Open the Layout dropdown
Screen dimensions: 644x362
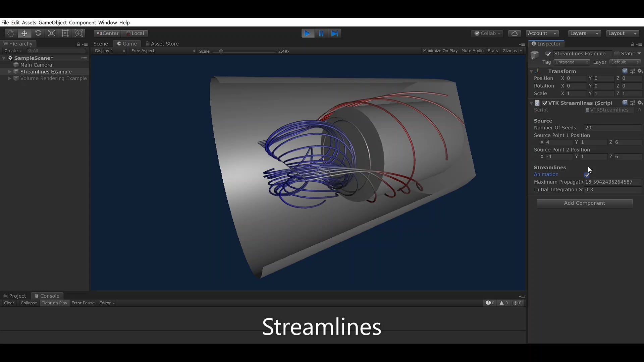622,33
